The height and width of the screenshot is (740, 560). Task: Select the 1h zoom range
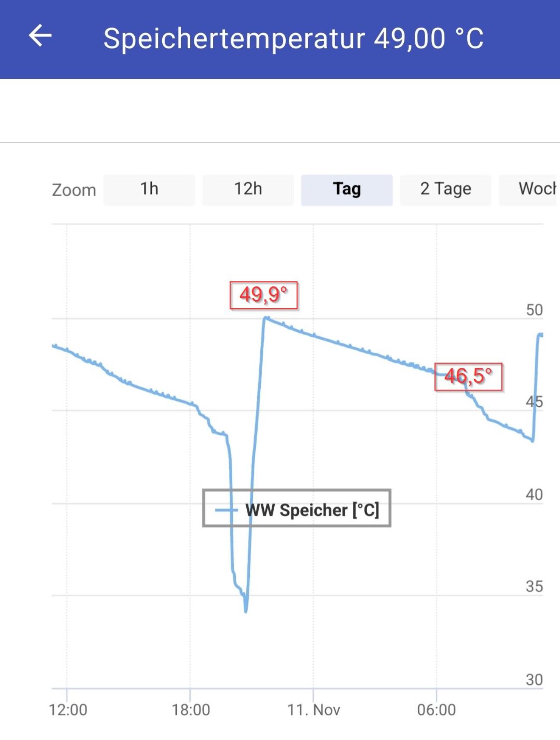point(149,190)
